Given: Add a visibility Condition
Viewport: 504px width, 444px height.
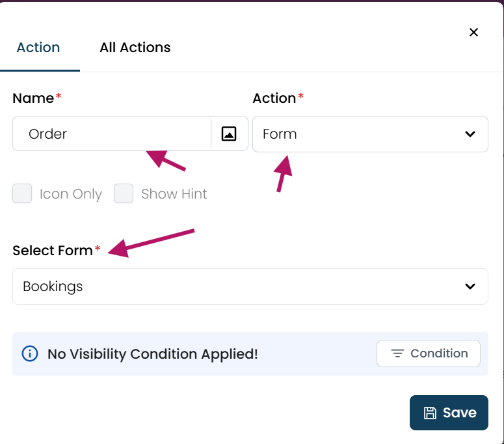Looking at the screenshot, I should (x=429, y=354).
